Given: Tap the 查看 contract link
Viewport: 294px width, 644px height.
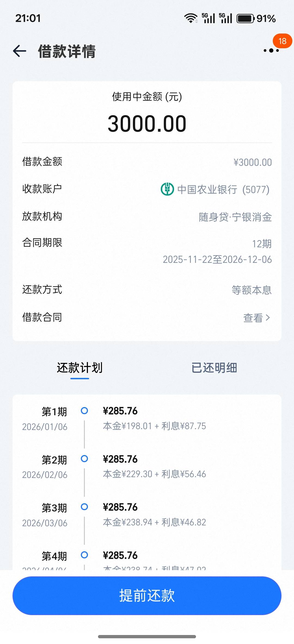Looking at the screenshot, I should (x=253, y=318).
